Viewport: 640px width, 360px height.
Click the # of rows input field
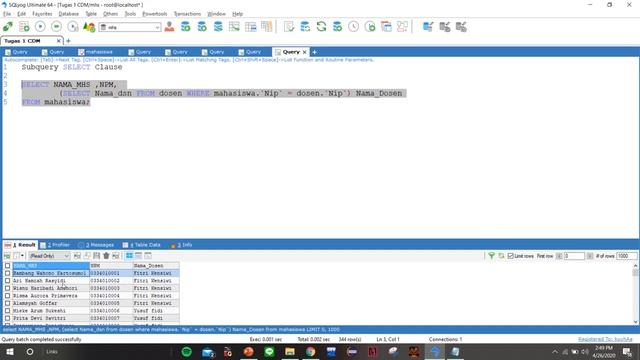627,256
